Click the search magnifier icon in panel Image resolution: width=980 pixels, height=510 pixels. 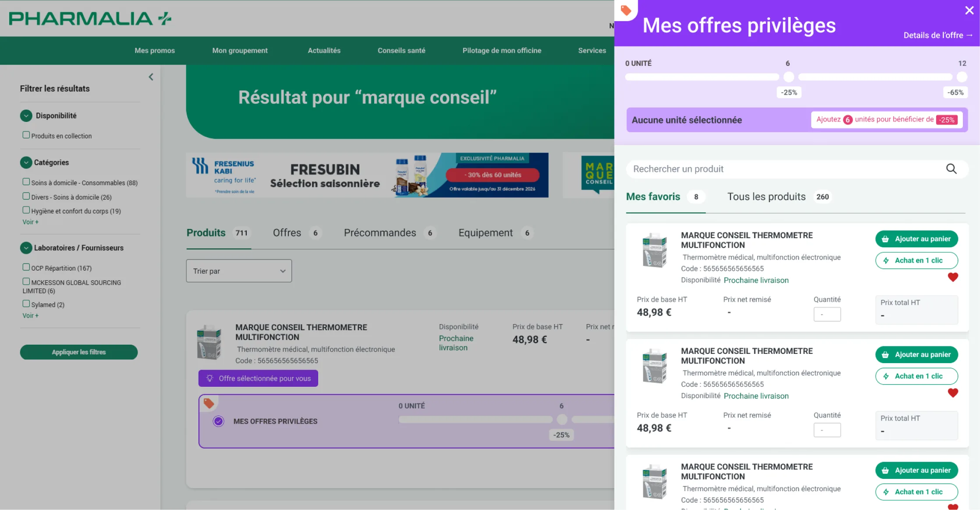[951, 169]
